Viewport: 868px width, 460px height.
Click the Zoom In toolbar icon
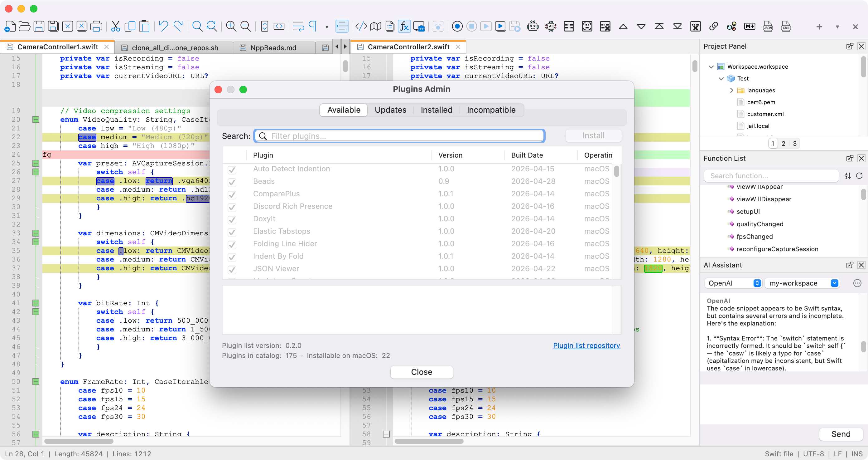coord(231,26)
